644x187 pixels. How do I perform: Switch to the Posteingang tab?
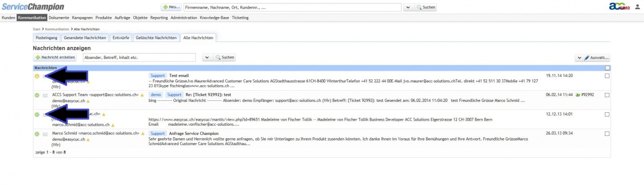click(x=46, y=38)
